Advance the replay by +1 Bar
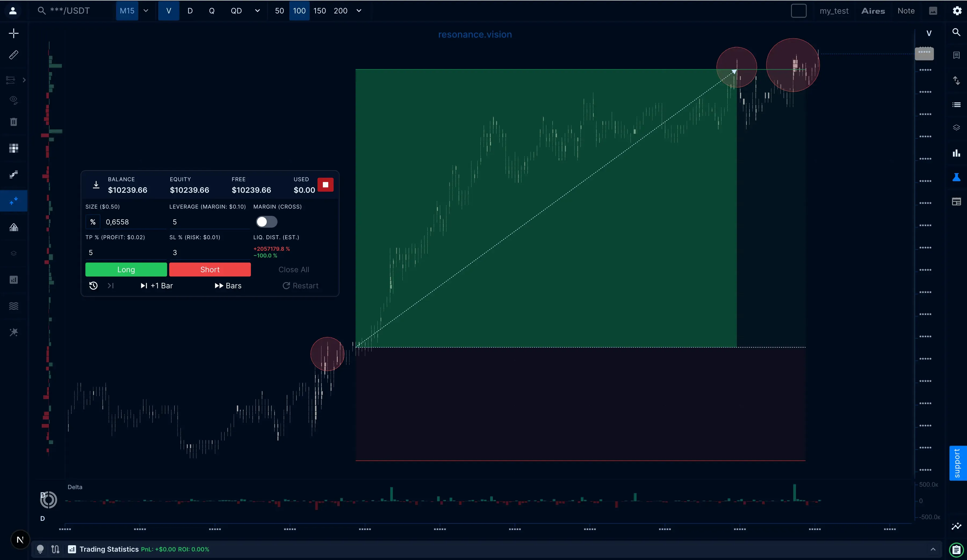The image size is (967, 560). [157, 286]
